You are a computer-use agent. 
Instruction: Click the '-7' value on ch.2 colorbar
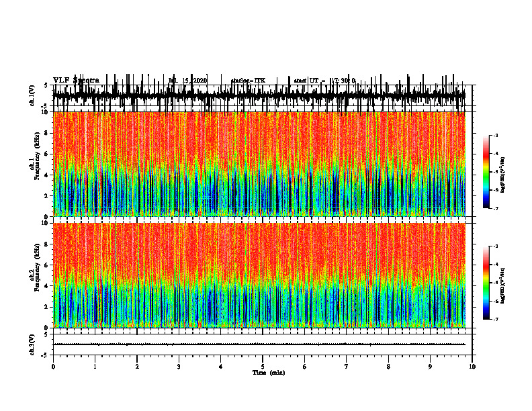pos(496,320)
